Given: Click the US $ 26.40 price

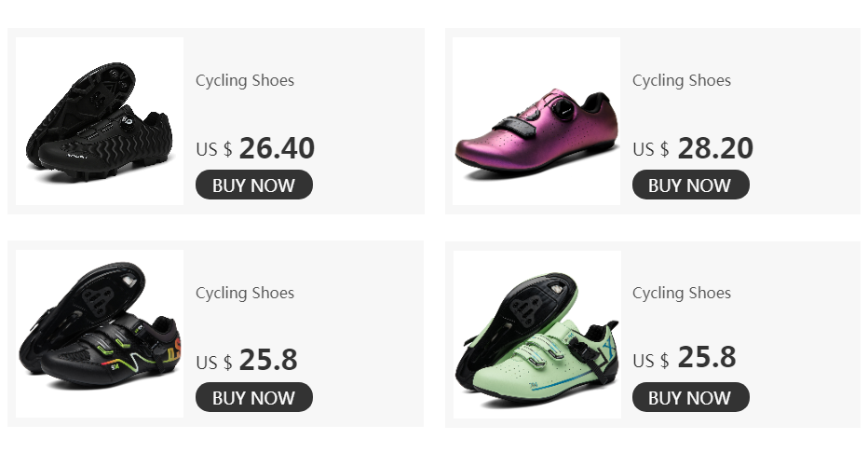Looking at the screenshot, I should 255,148.
